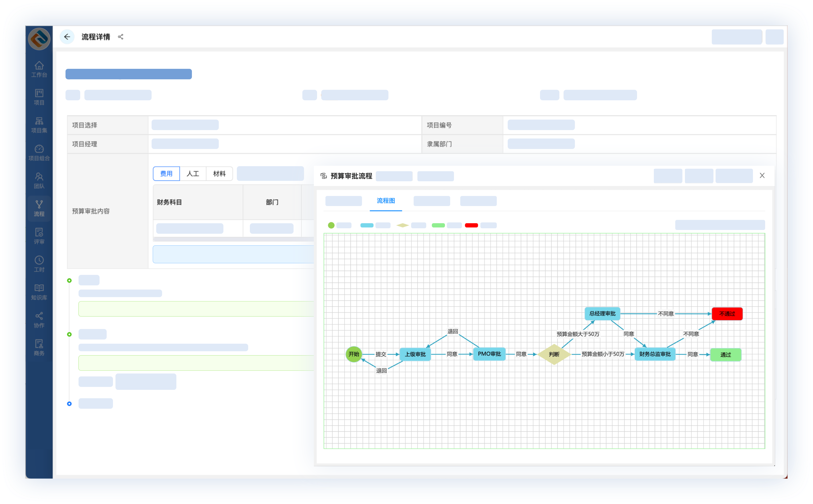
Task: Open the 知识库 sidebar icon
Action: tap(39, 292)
